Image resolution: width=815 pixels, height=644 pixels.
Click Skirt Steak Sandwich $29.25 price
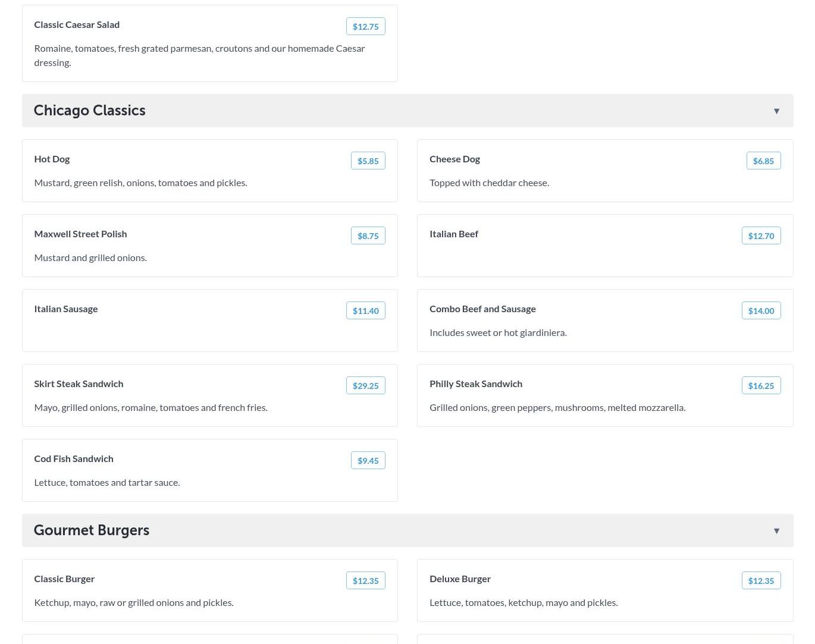(x=365, y=385)
